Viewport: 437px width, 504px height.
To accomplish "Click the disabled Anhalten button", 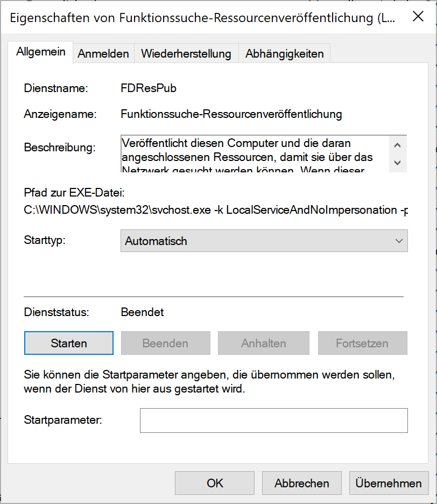I will point(263,342).
